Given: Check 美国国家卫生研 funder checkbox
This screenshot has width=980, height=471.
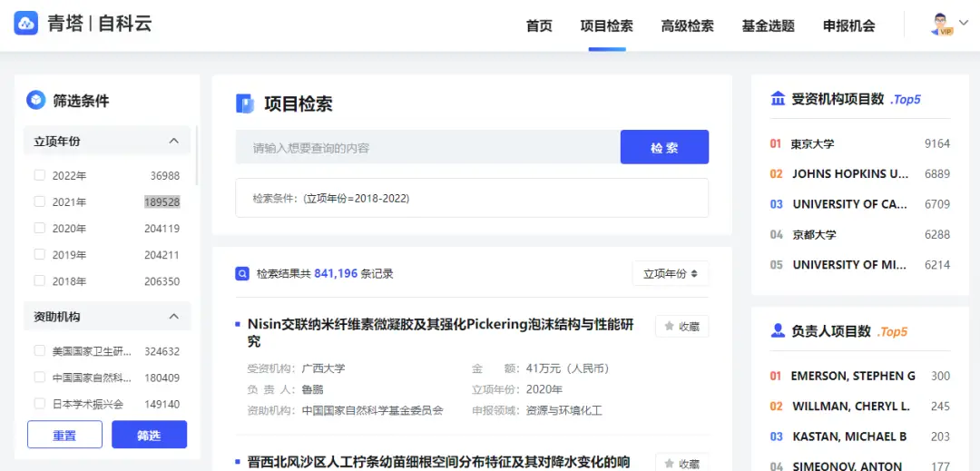Looking at the screenshot, I should pyautogui.click(x=39, y=351).
